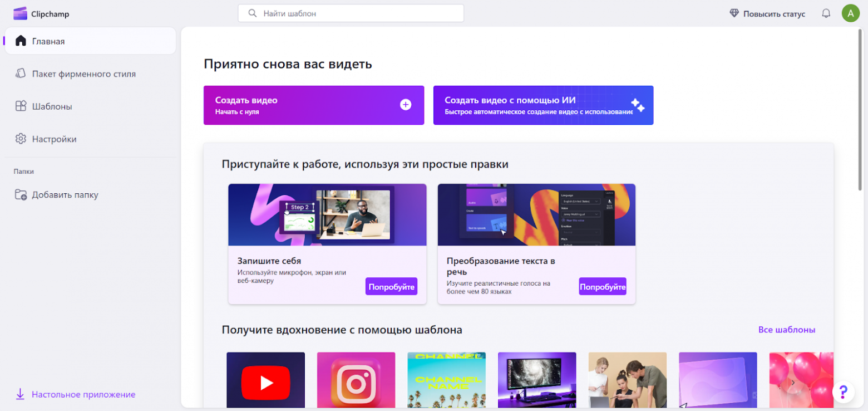This screenshot has height=411, width=868.
Task: Click the download icon beside Настольное приложение
Action: click(20, 394)
